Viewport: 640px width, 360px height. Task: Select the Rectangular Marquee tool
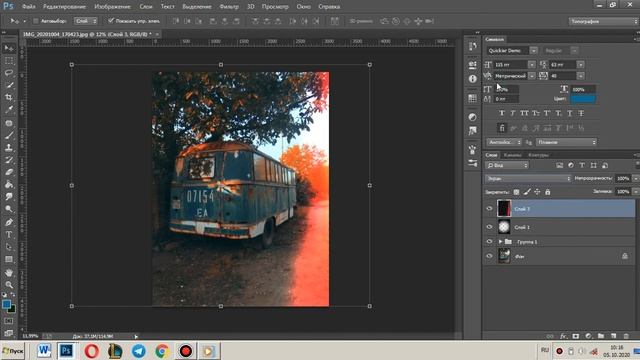(9, 60)
